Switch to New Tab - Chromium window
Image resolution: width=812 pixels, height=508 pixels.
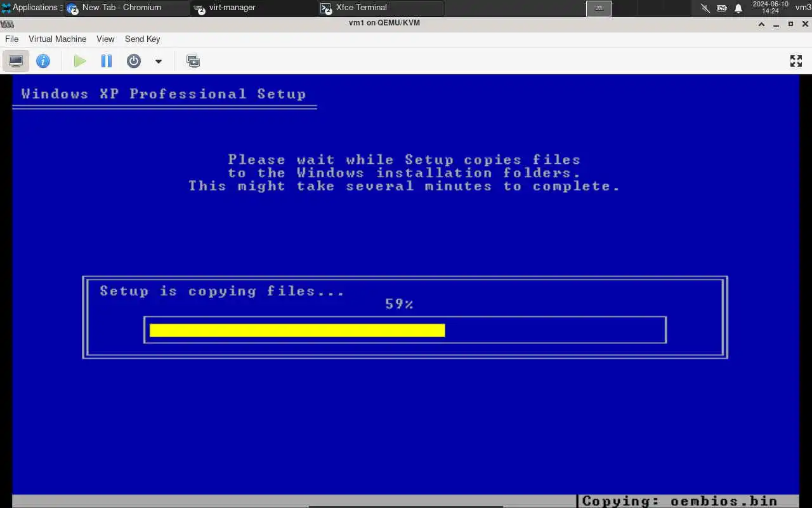click(x=127, y=8)
